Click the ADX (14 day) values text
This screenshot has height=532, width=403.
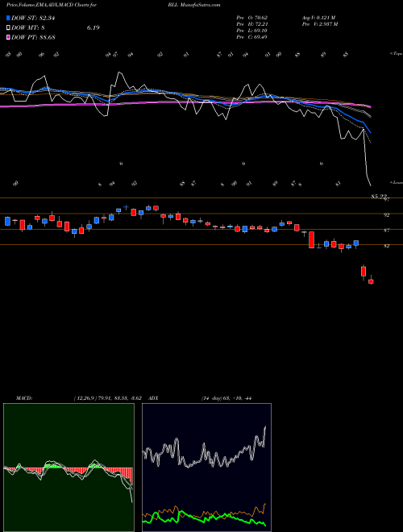pyautogui.click(x=226, y=397)
